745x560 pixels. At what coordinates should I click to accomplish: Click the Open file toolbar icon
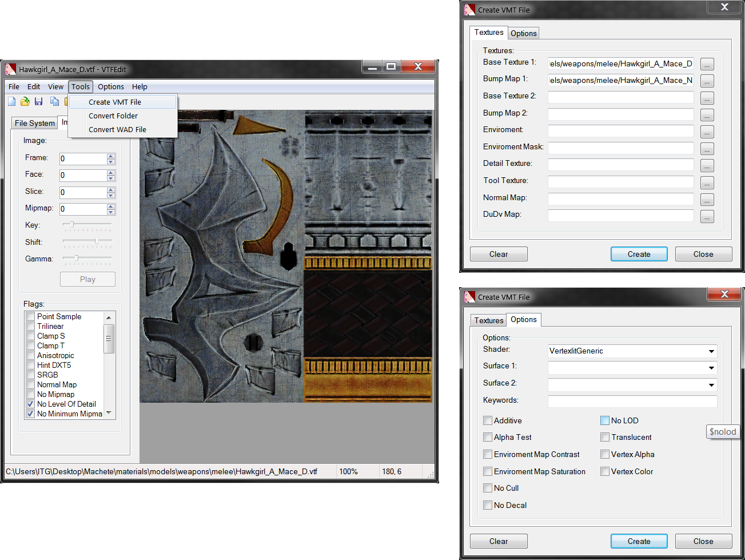click(x=25, y=102)
